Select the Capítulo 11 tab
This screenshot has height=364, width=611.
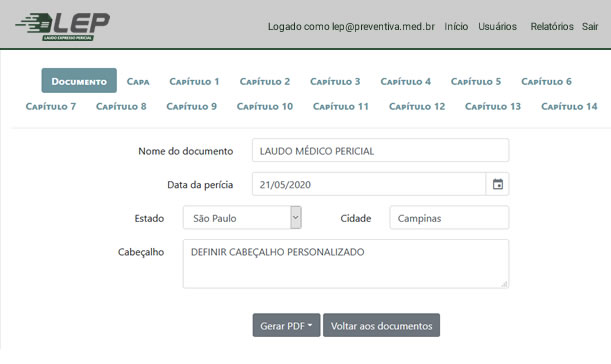click(341, 106)
